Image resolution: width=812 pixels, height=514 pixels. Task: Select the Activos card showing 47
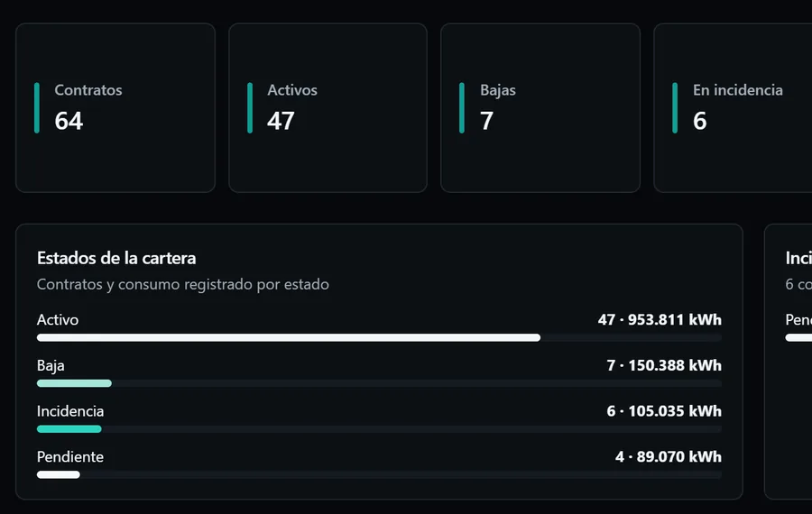(328, 107)
